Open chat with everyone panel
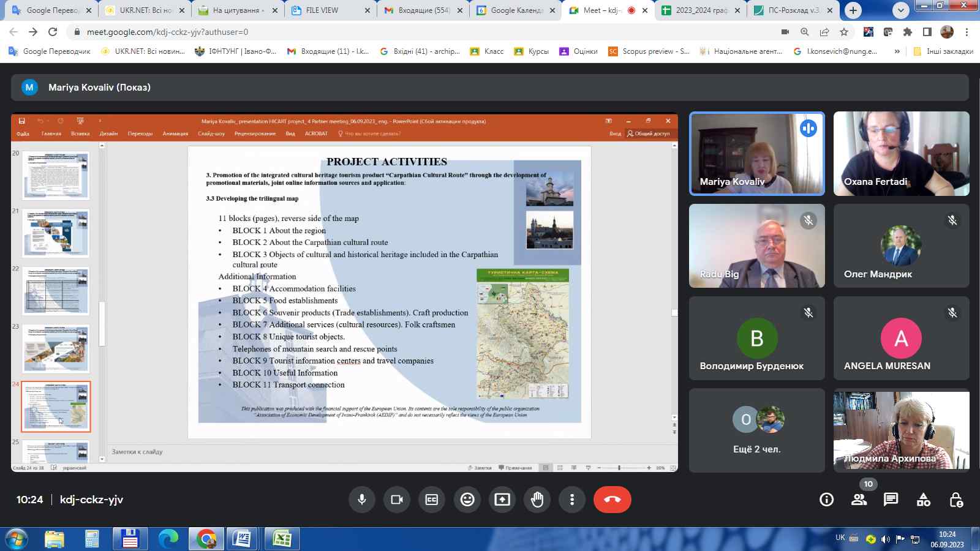The width and height of the screenshot is (980, 551). pos(891,500)
